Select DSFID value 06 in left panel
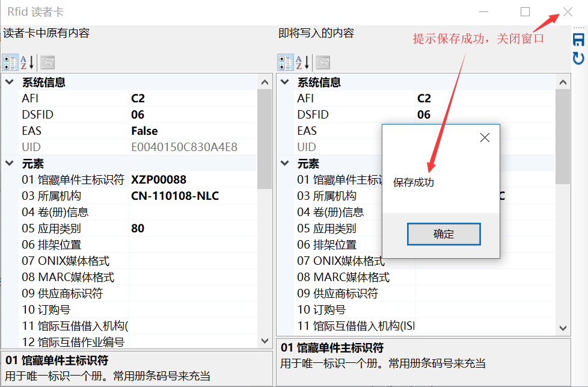588x387 pixels. click(x=138, y=114)
